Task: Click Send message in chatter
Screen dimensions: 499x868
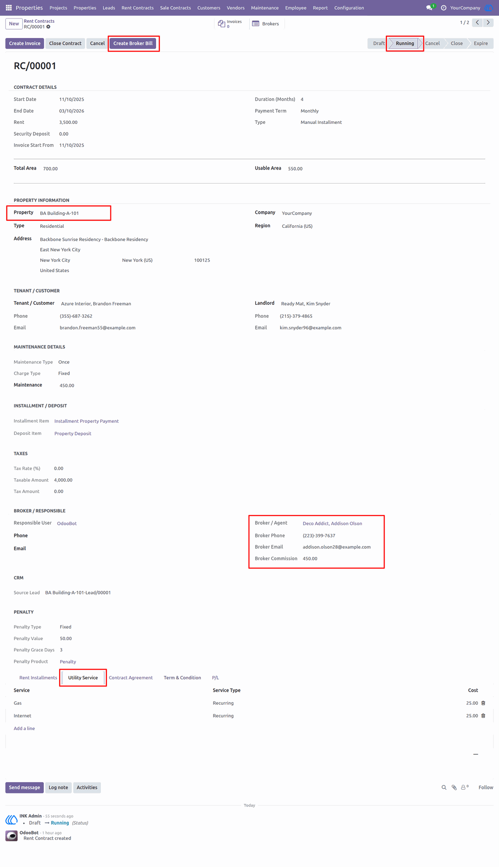Action: (x=24, y=788)
